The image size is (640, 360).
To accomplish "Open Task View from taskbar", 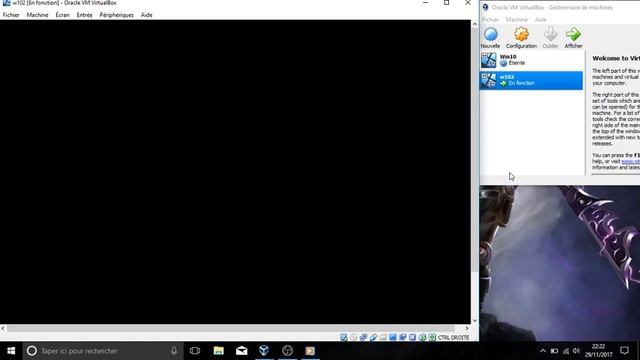I will point(195,351).
